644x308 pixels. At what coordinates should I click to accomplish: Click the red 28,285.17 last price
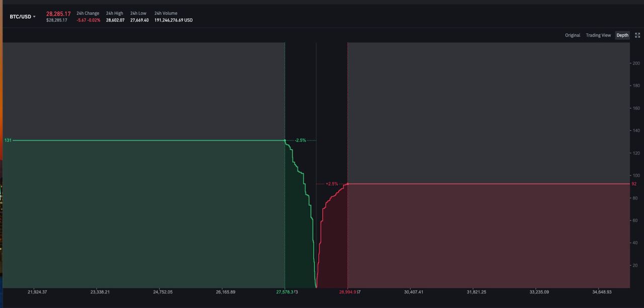[58, 14]
